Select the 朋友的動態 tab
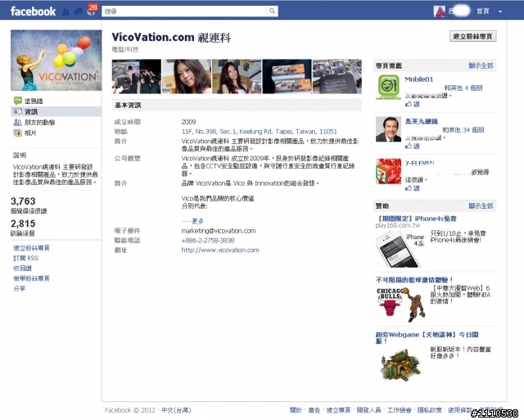The image size is (524, 420). coord(39,122)
